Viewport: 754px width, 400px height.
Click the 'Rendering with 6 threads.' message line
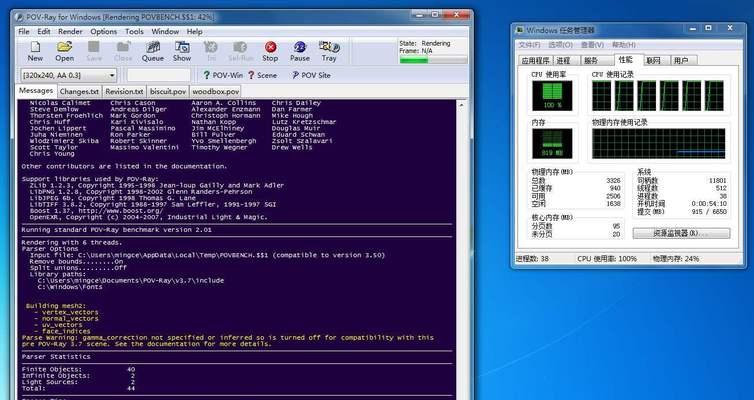pyautogui.click(x=72, y=242)
